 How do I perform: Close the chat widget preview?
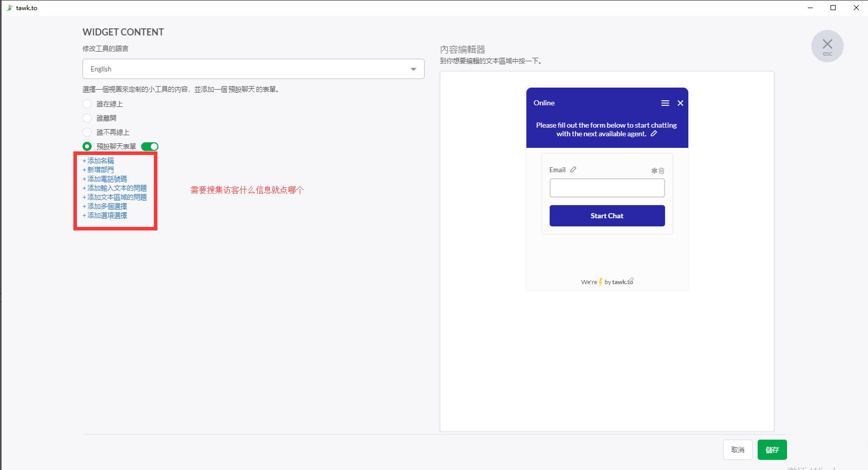(x=680, y=103)
